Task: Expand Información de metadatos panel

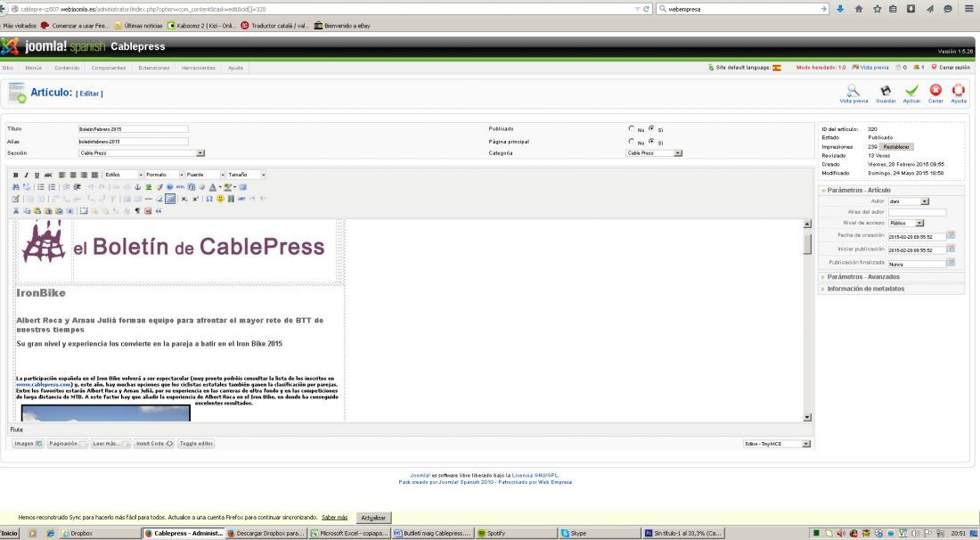Action: point(891,289)
